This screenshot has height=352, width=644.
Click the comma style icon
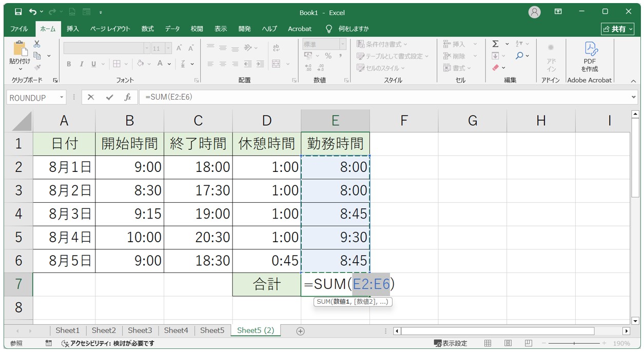(340, 55)
